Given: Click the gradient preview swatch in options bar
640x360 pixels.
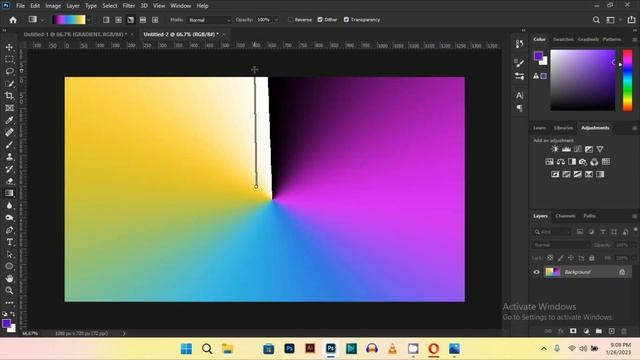Looking at the screenshot, I should (x=69, y=20).
